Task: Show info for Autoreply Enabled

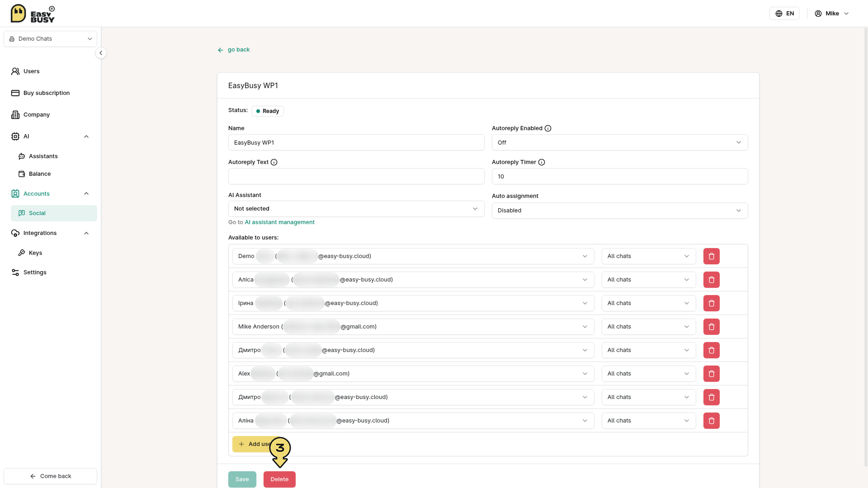Action: [x=548, y=128]
